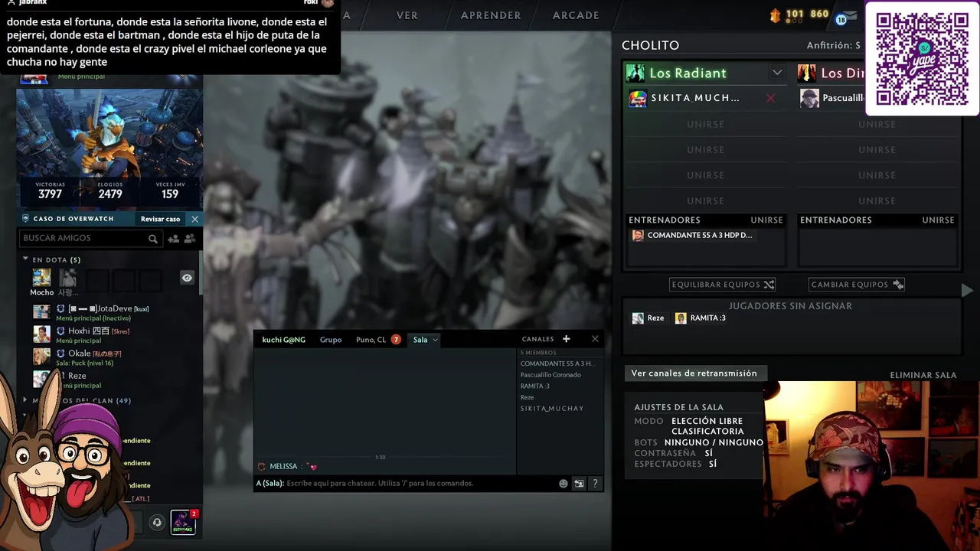Select friend Okale in the list
980x551 pixels.
(x=115, y=357)
